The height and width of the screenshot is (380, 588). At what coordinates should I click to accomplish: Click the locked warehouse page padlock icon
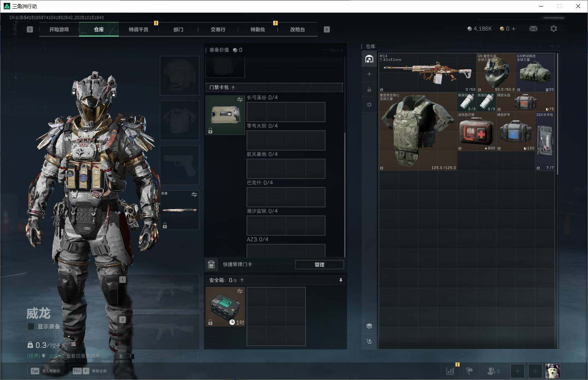(369, 89)
